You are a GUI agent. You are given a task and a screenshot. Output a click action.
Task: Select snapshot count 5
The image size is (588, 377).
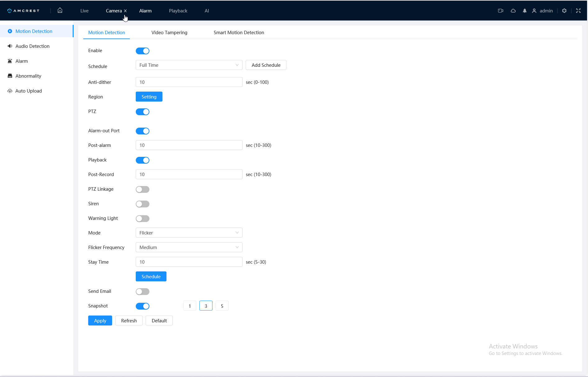click(x=222, y=306)
